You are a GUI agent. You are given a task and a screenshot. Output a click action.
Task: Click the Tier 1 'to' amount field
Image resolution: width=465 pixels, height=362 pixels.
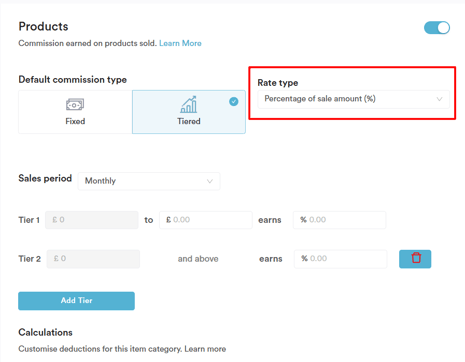tap(206, 220)
